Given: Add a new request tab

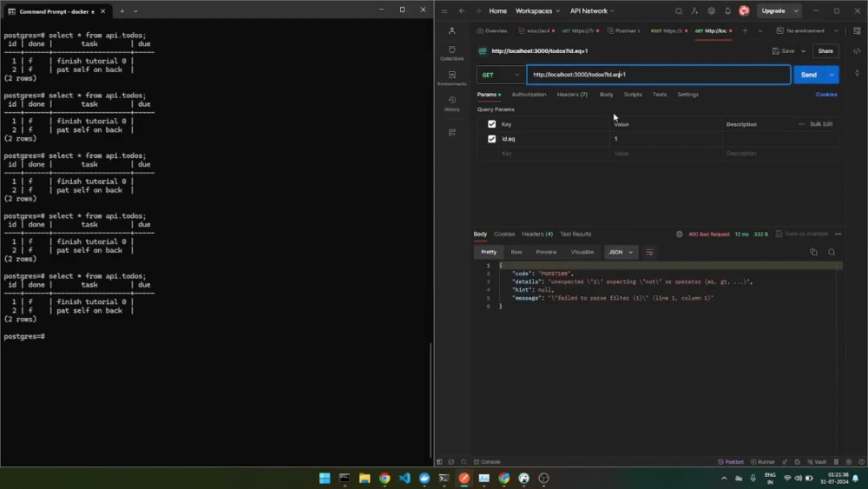Looking at the screenshot, I should coord(745,31).
